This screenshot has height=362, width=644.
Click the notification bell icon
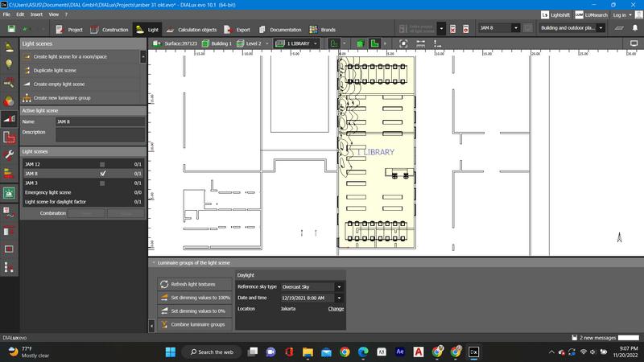coord(635,28)
